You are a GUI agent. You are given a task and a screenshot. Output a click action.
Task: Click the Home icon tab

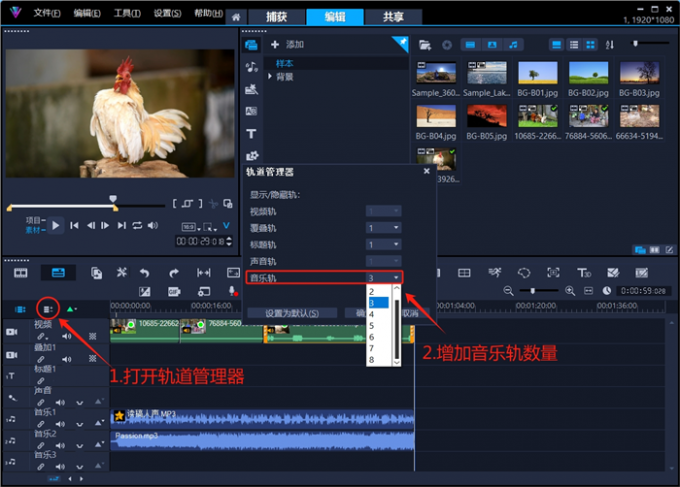tap(236, 17)
